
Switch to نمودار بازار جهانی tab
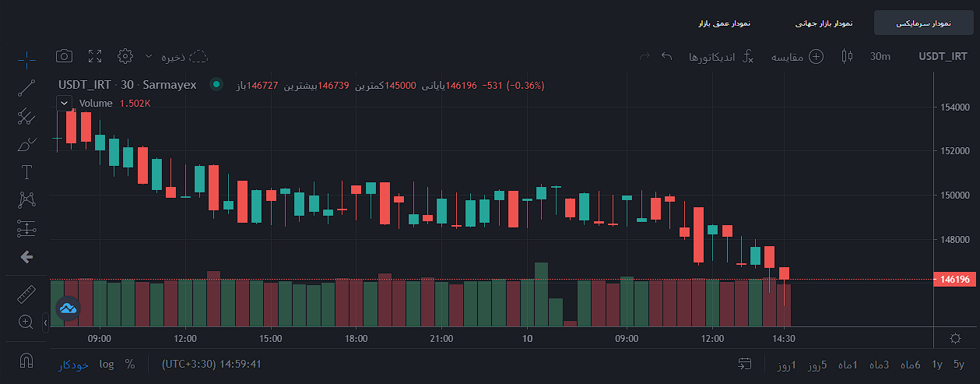pyautogui.click(x=824, y=23)
